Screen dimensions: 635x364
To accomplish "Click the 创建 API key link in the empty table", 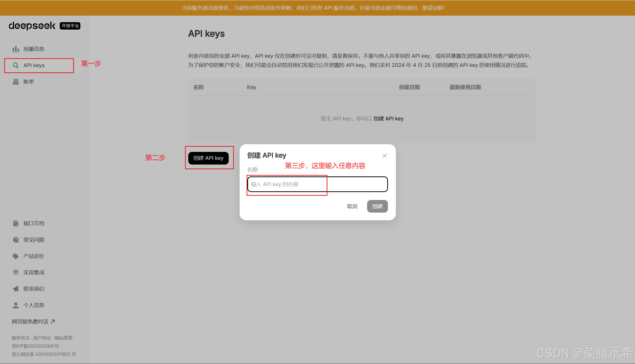I will pos(388,119).
